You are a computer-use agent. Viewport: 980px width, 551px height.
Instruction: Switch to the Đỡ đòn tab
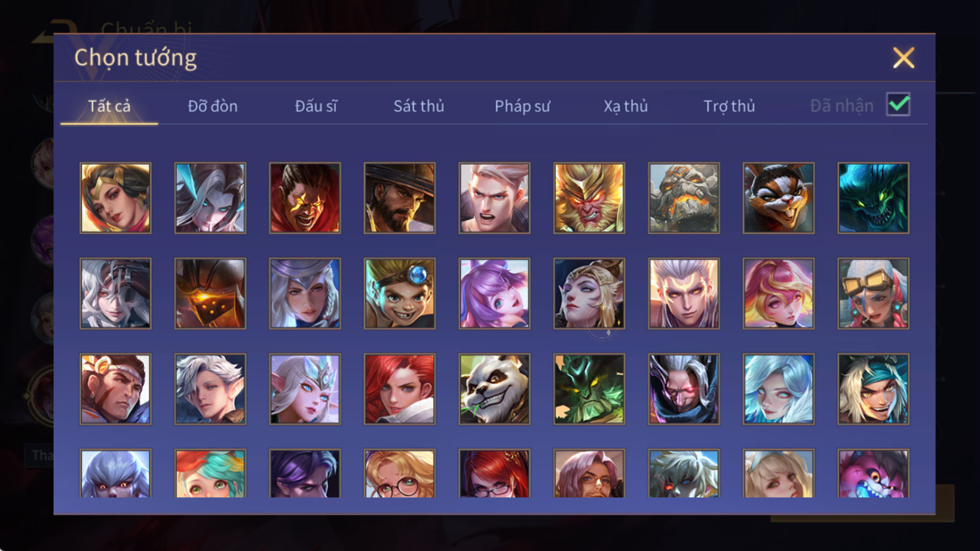pyautogui.click(x=213, y=106)
